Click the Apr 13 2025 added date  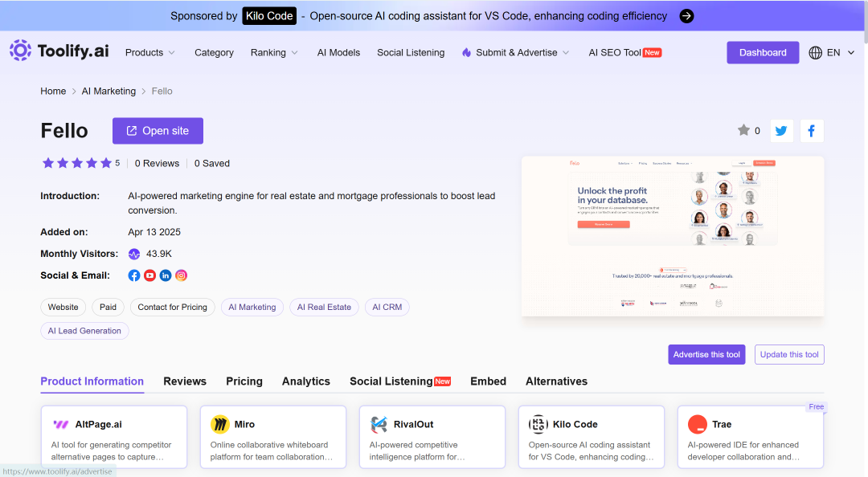tap(154, 232)
